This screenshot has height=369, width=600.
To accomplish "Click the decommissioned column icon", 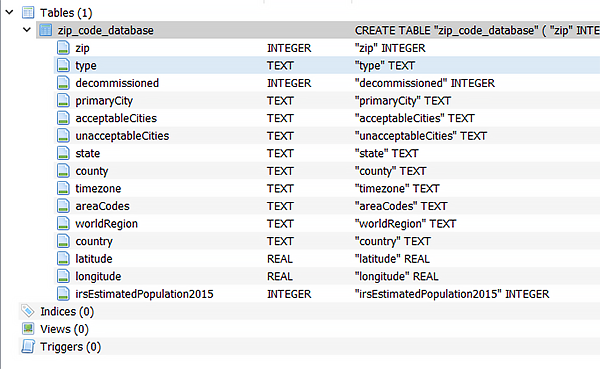I will pyautogui.click(x=63, y=83).
